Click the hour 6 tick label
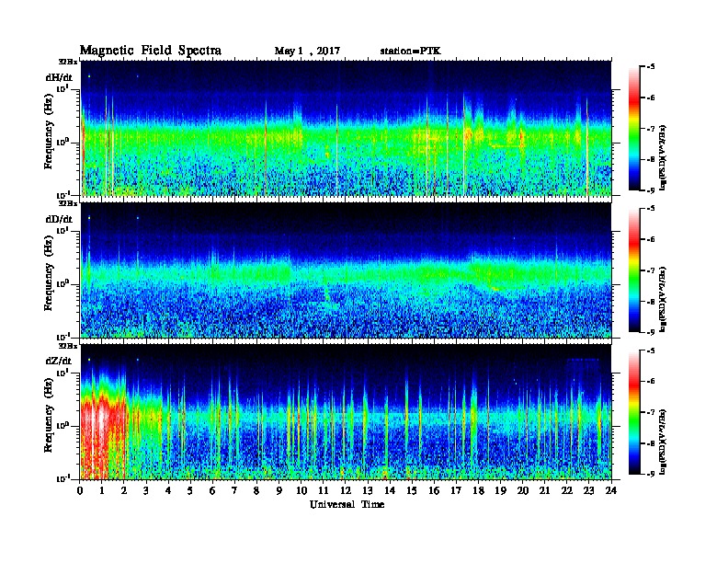 coord(213,490)
